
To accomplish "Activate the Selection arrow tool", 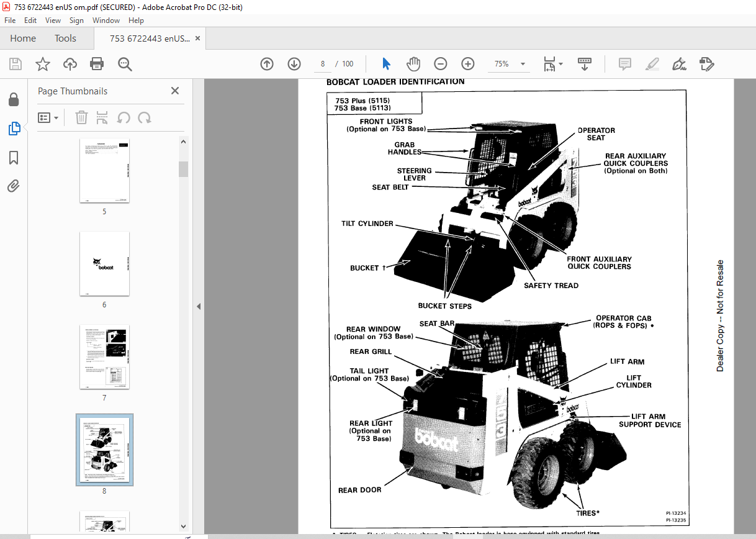I will click(386, 64).
